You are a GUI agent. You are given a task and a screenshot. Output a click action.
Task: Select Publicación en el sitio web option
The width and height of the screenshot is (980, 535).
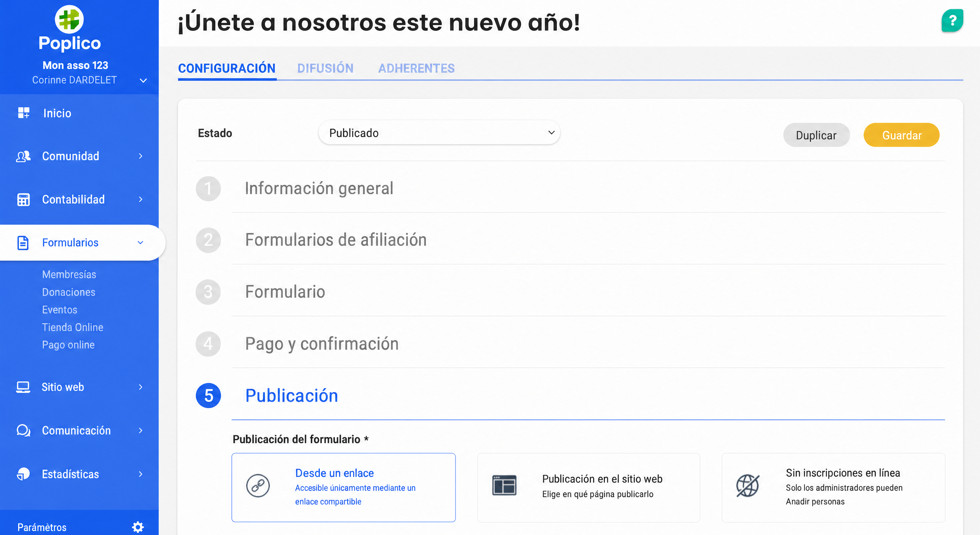(x=588, y=487)
